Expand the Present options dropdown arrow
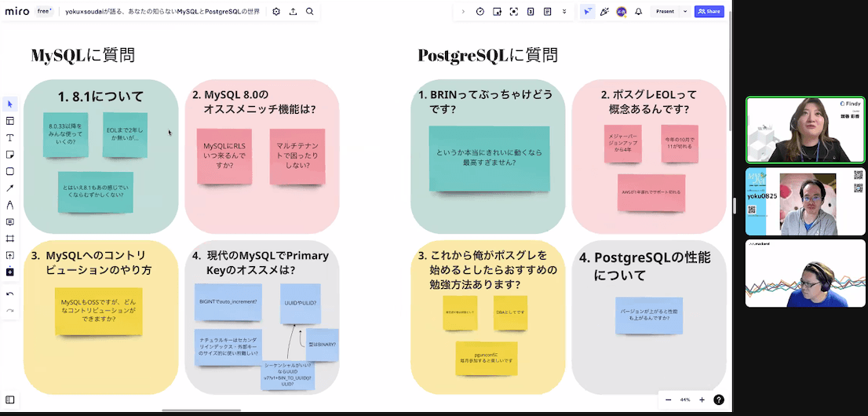Image resolution: width=868 pixels, height=416 pixels. point(684,12)
